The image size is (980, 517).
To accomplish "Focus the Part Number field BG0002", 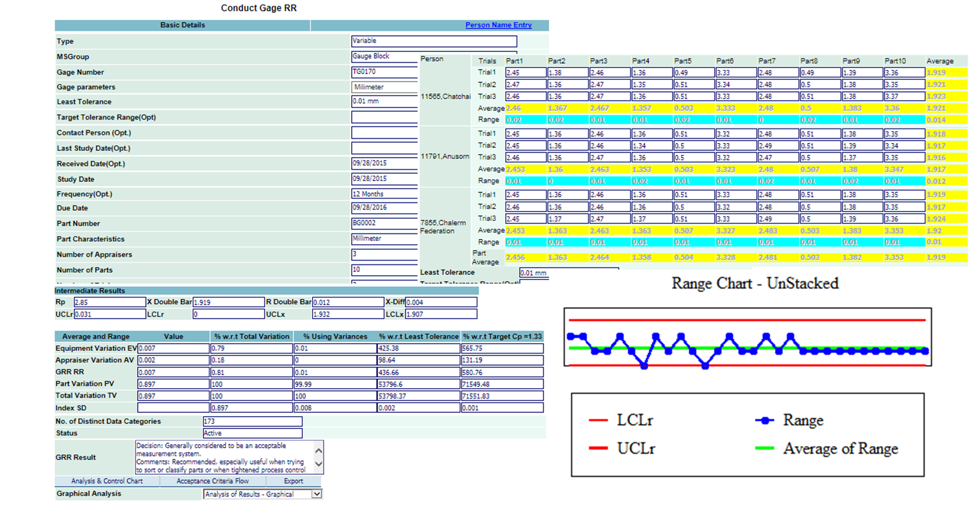I will pos(384,223).
